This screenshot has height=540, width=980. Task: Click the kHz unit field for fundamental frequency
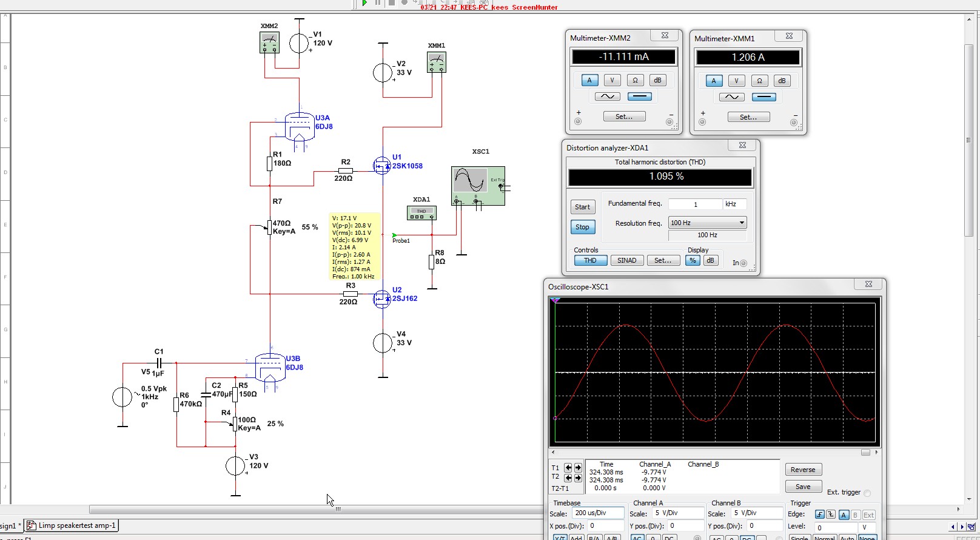coord(734,204)
